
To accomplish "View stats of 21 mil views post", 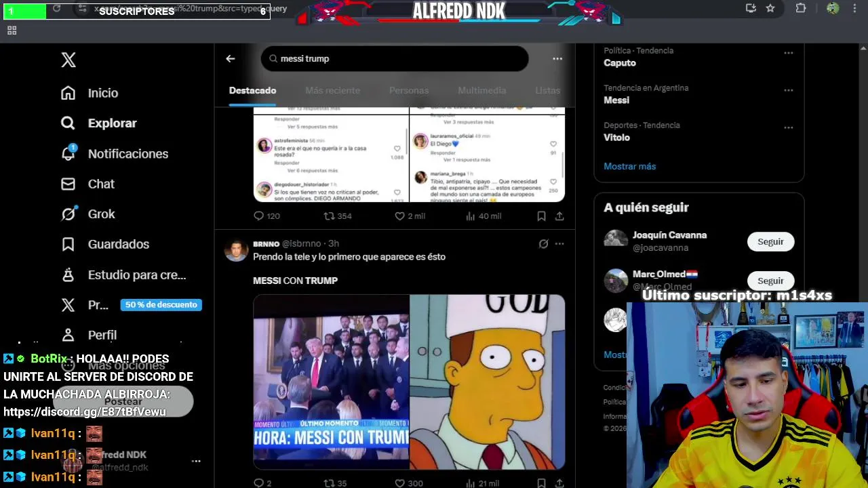I will click(483, 483).
